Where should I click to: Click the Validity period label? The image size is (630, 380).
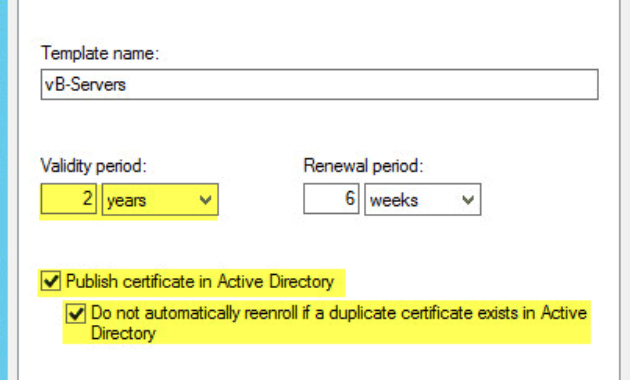point(94,165)
